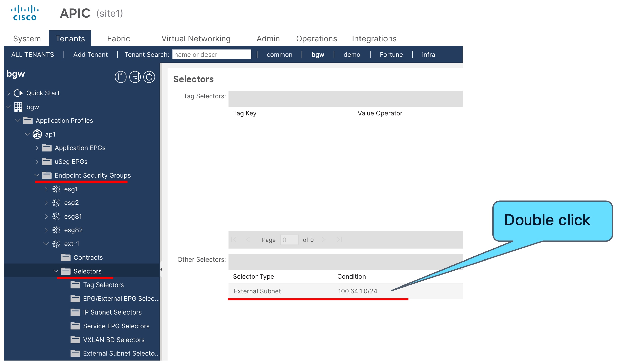This screenshot has height=364, width=617.
Task: Click the ap1 profile icon
Action: [x=37, y=134]
